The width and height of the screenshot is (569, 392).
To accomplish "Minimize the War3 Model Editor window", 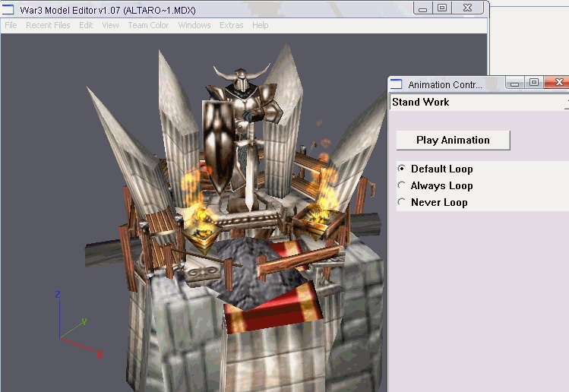I will 422,8.
